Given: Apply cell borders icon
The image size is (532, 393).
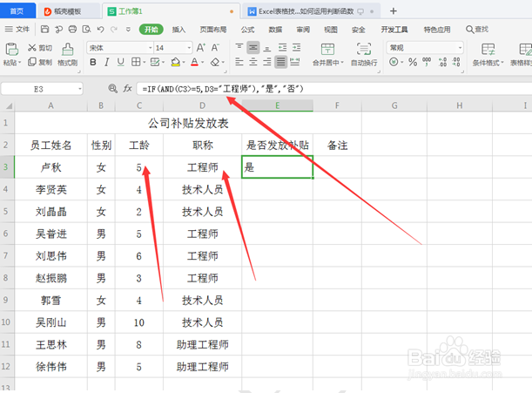Looking at the screenshot, I should pos(136,62).
